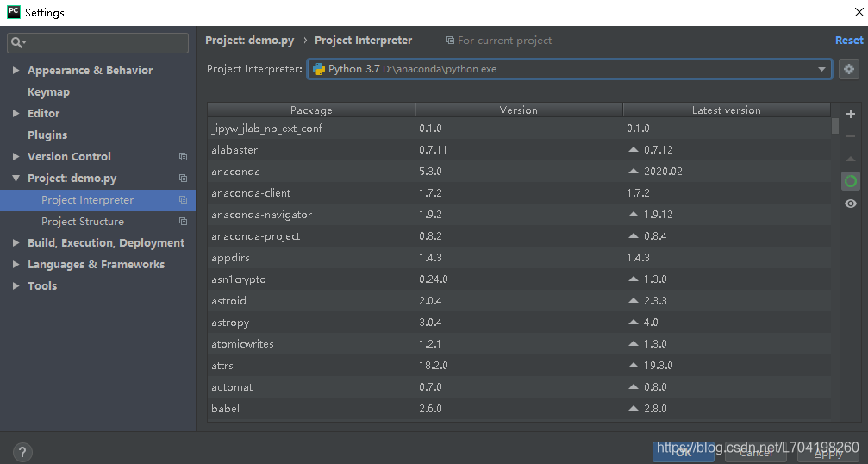This screenshot has width=868, height=464.
Task: Open Editor settings page
Action: click(x=44, y=114)
